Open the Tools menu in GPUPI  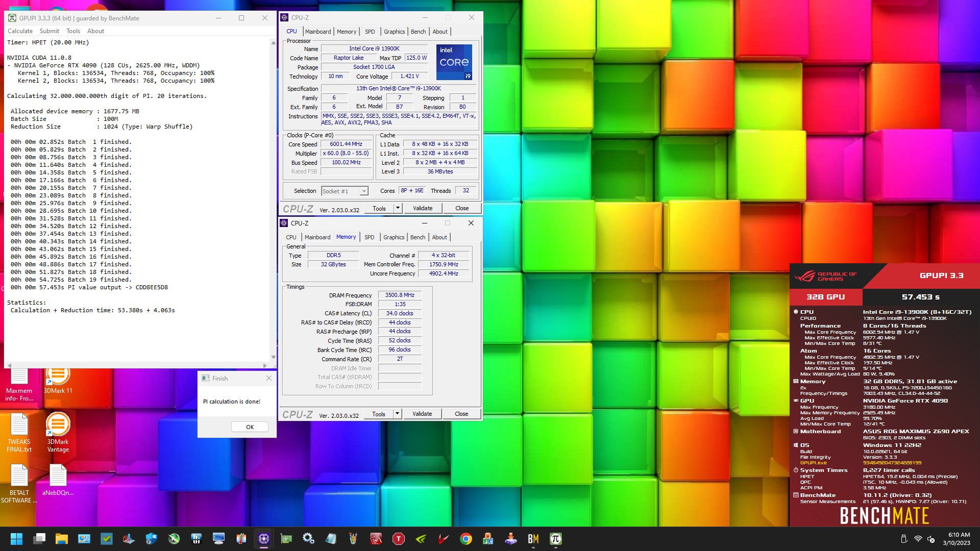tap(73, 31)
